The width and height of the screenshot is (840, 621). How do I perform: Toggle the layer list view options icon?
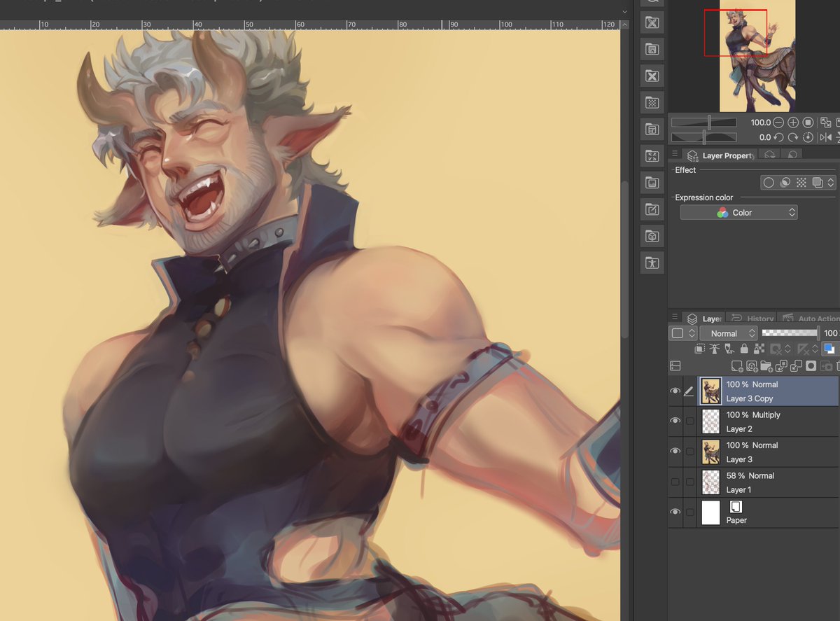tap(675, 366)
